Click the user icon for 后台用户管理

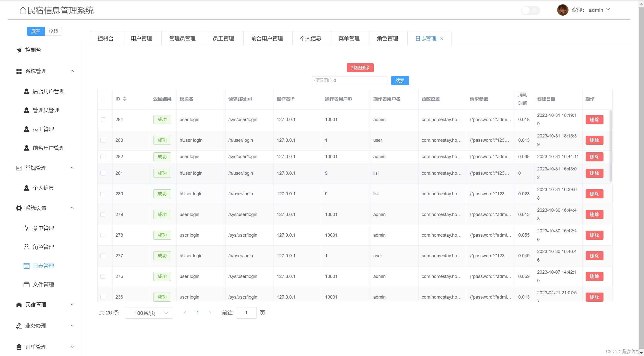[26, 91]
